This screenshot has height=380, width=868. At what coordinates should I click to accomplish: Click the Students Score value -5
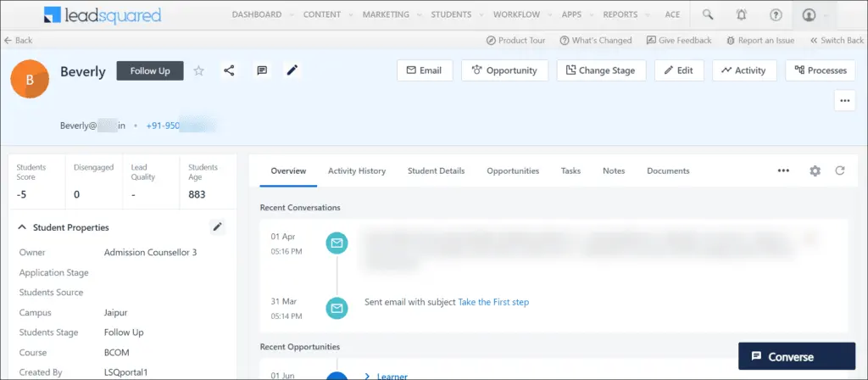click(21, 194)
